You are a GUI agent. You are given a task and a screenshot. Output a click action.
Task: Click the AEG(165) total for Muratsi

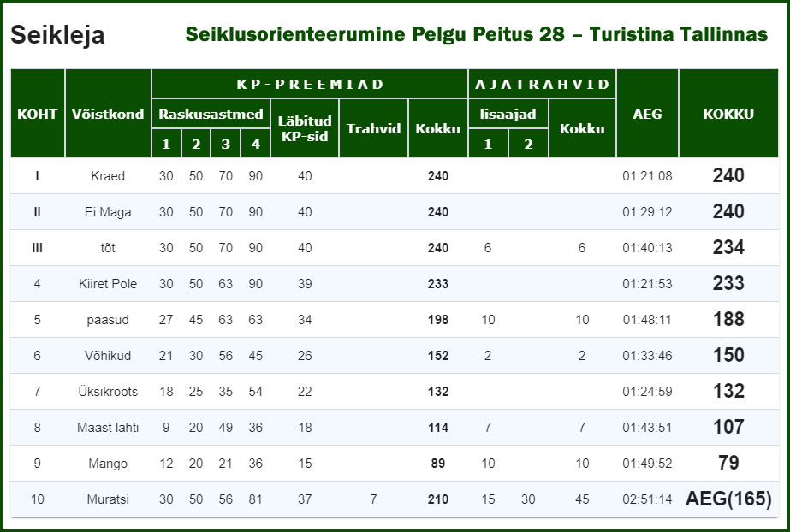[x=728, y=499]
